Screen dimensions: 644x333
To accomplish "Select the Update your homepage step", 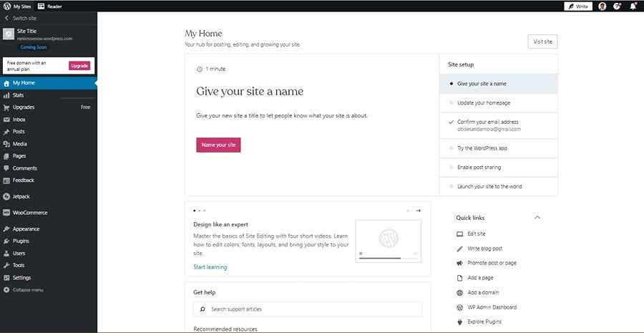I will (499, 103).
